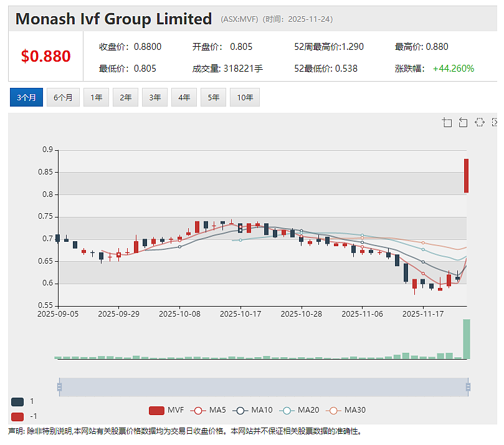Select the 4年 range tab
504x445 pixels.
coord(184,97)
